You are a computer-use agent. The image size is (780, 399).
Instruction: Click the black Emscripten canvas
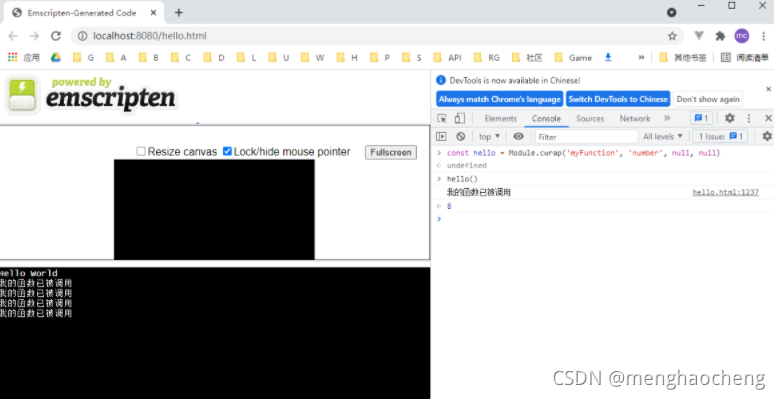point(214,209)
